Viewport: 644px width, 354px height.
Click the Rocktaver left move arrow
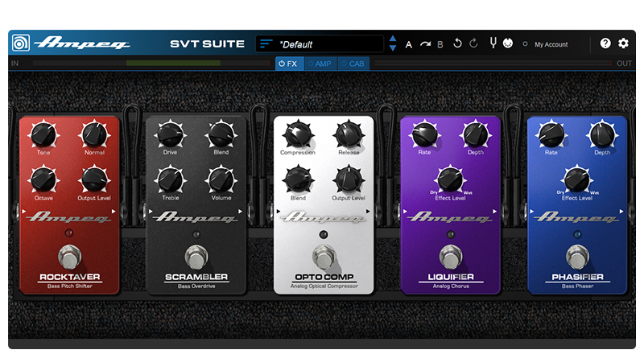click(24, 212)
